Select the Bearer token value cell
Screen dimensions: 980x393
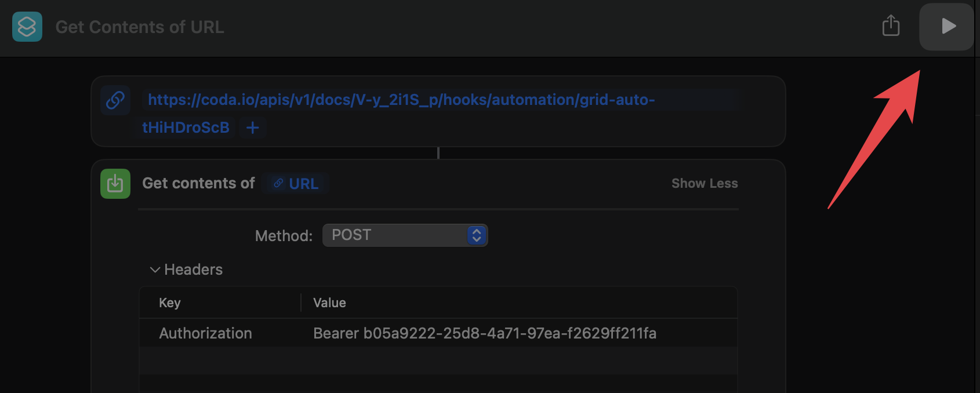tap(485, 333)
